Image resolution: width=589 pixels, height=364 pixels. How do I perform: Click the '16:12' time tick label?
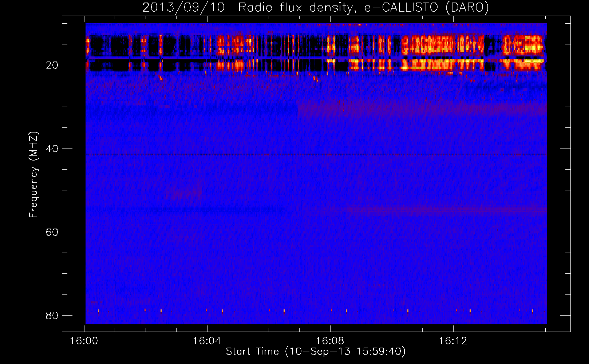point(453,341)
